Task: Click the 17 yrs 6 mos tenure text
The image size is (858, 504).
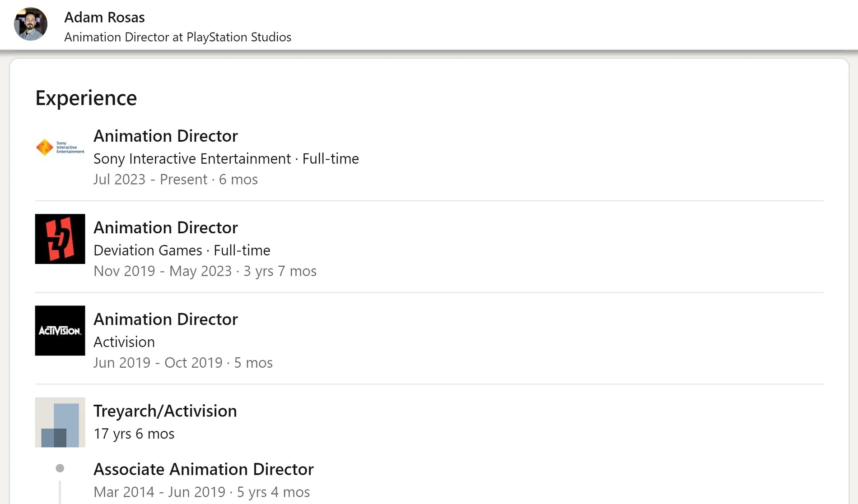Action: click(134, 434)
